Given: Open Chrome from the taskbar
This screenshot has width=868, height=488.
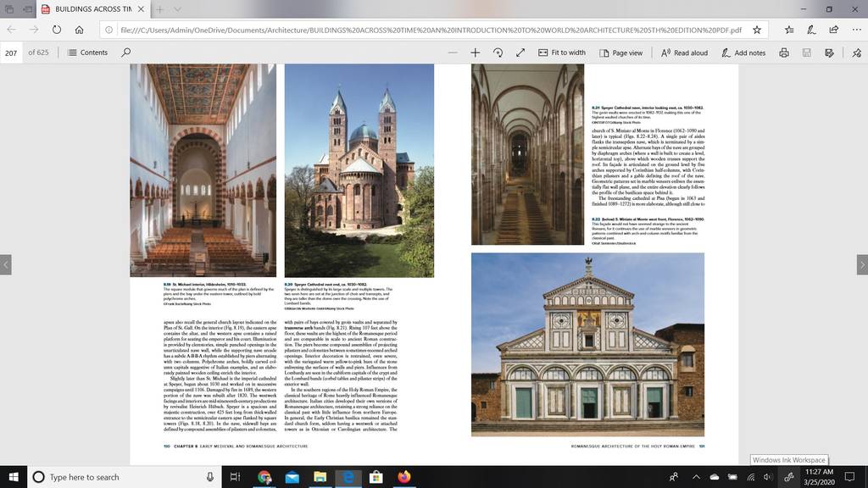Looking at the screenshot, I should point(264,477).
